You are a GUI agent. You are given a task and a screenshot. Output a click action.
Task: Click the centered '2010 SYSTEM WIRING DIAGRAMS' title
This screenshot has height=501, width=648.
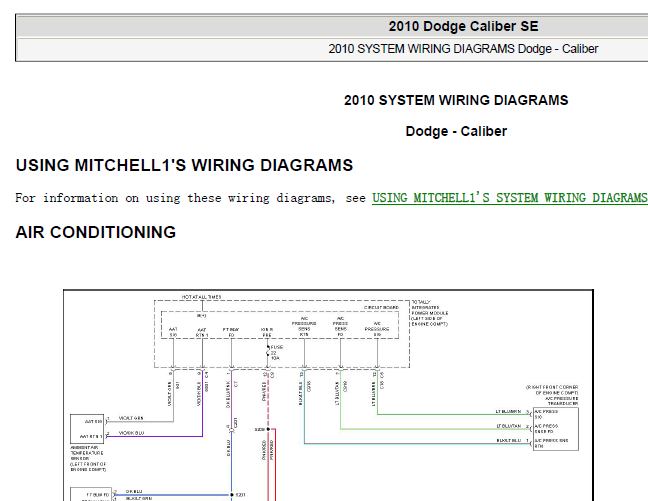[456, 100]
